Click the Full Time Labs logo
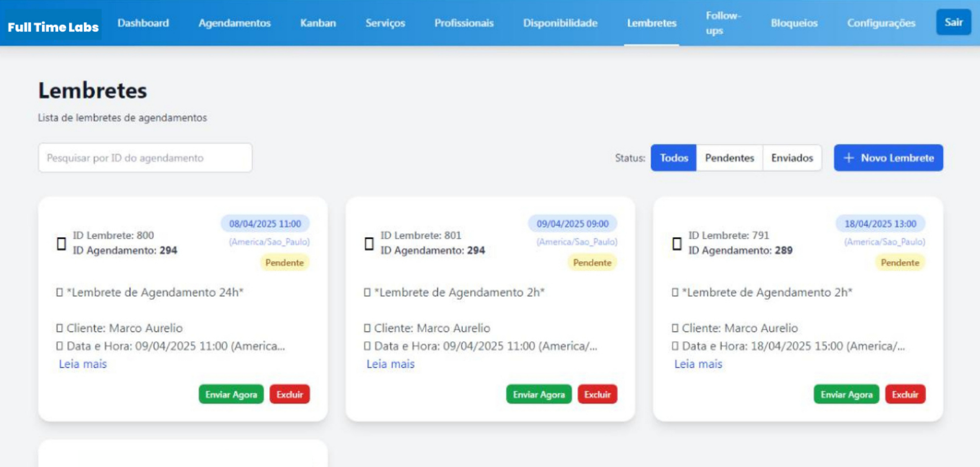980x467 pixels. (53, 27)
